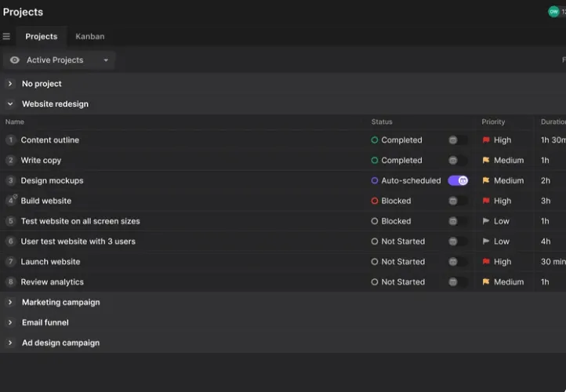566x392 pixels.
Task: Click Blocked status circle for Test website row
Action: [374, 221]
